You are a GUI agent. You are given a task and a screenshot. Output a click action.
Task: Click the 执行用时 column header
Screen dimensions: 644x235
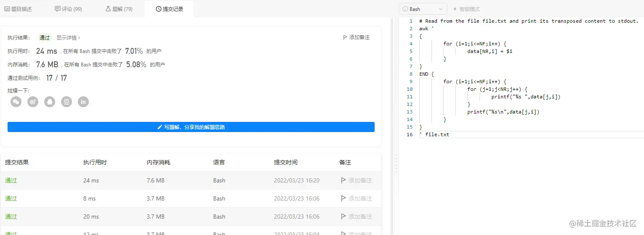95,162
